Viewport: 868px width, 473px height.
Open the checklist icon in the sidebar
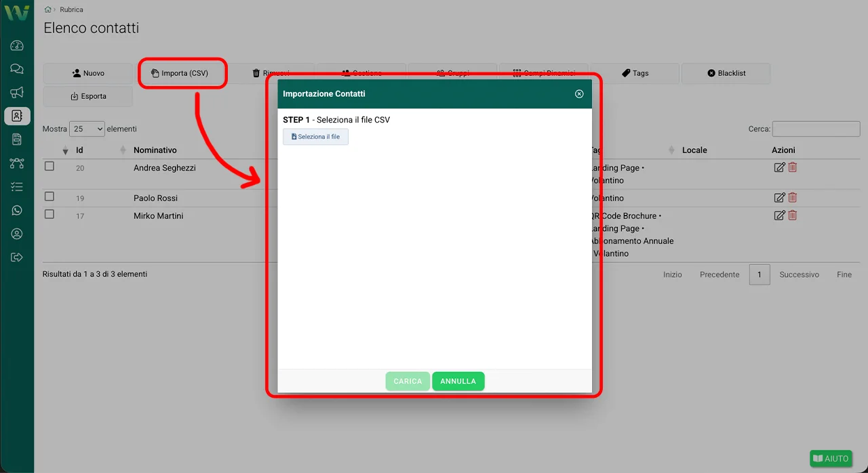click(17, 187)
